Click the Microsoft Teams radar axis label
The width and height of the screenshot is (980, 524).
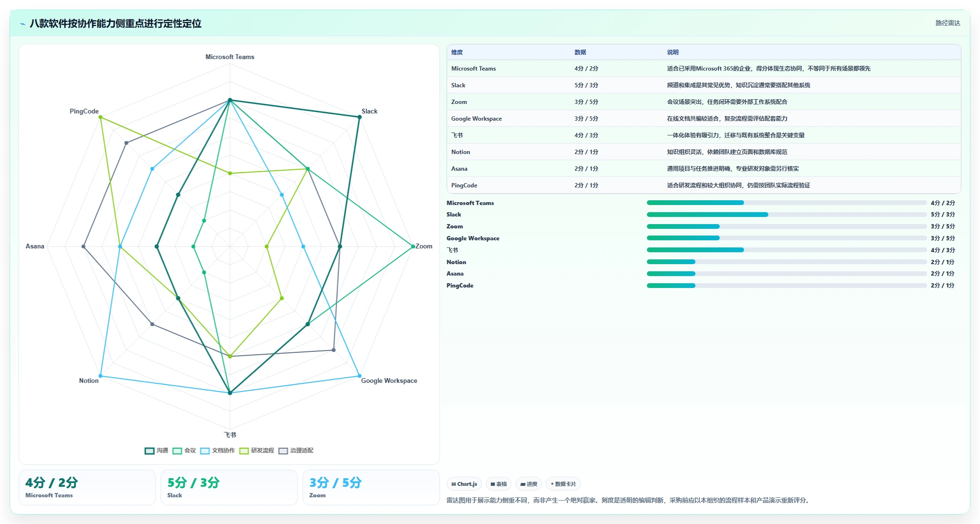pyautogui.click(x=230, y=57)
